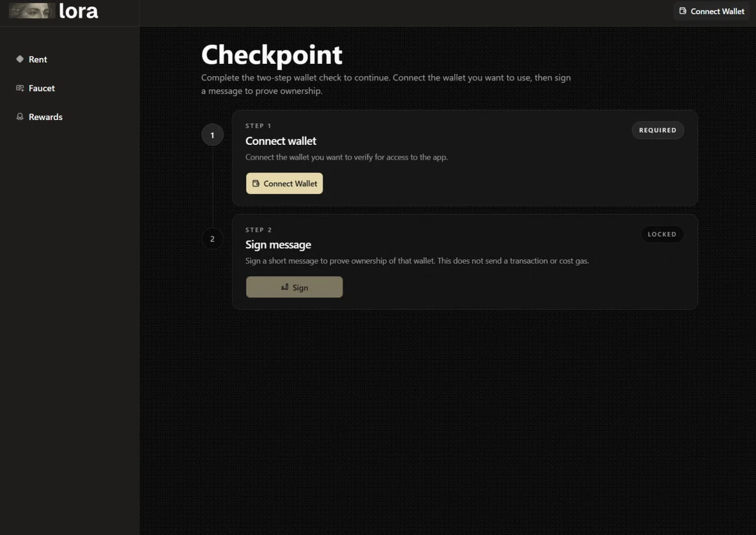Click the Rewards bell icon
This screenshot has height=535, width=756.
19,117
